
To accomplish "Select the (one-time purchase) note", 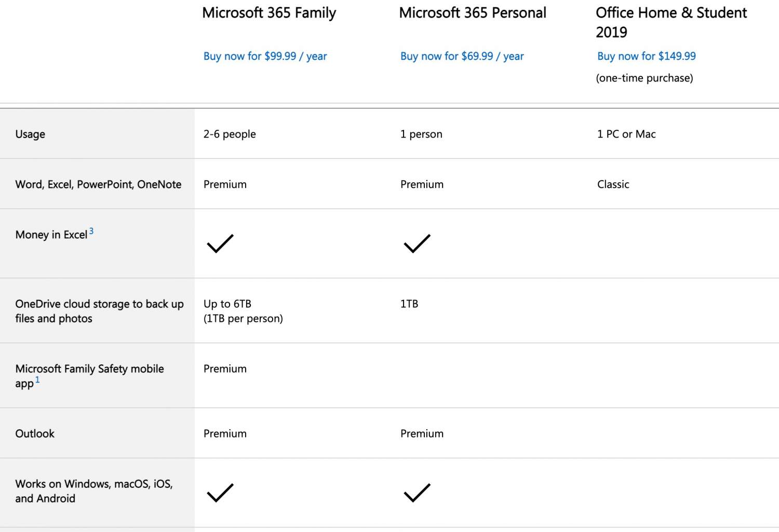I will [x=644, y=78].
